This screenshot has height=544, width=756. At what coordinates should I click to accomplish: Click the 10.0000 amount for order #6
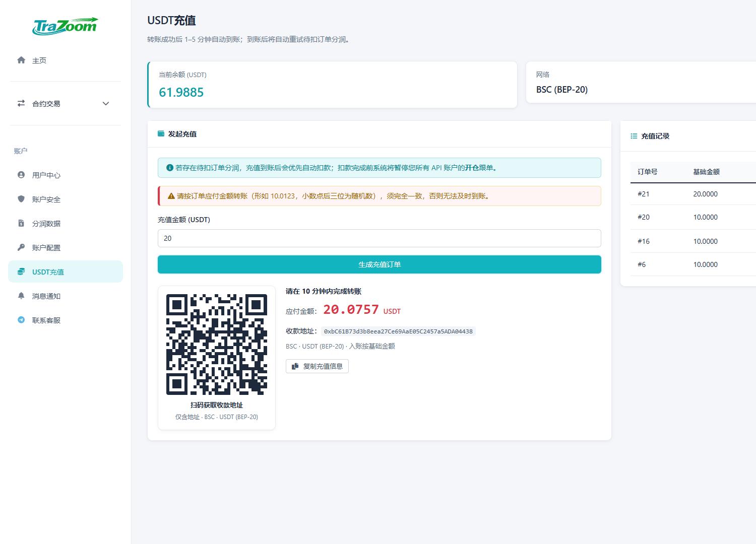point(705,264)
